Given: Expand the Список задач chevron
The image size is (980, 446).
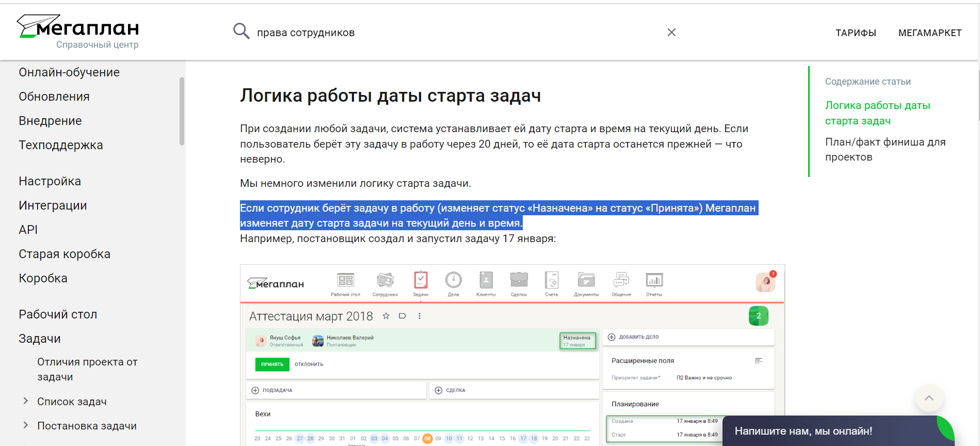Looking at the screenshot, I should [26, 401].
